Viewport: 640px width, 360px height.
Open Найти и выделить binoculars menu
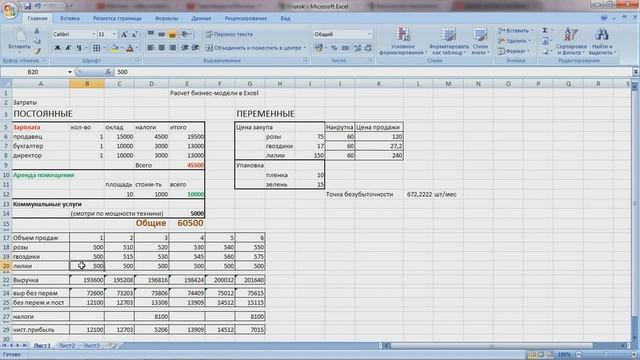point(601,41)
